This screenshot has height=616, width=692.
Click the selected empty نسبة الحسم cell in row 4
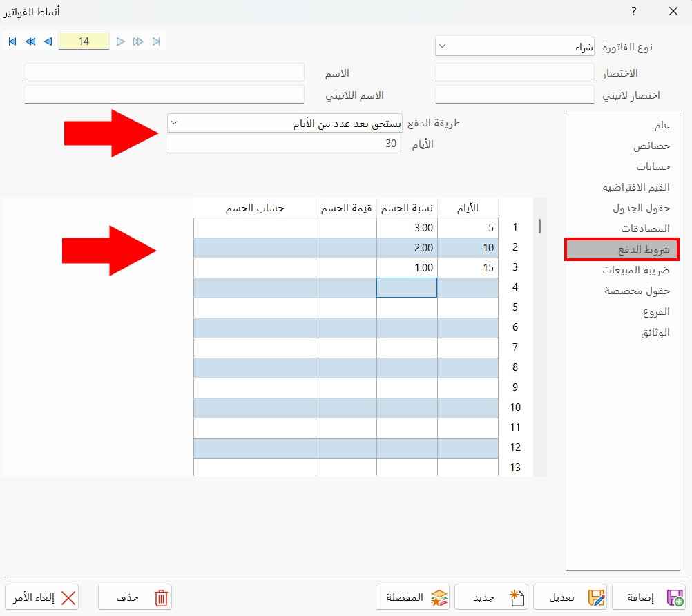coord(407,288)
